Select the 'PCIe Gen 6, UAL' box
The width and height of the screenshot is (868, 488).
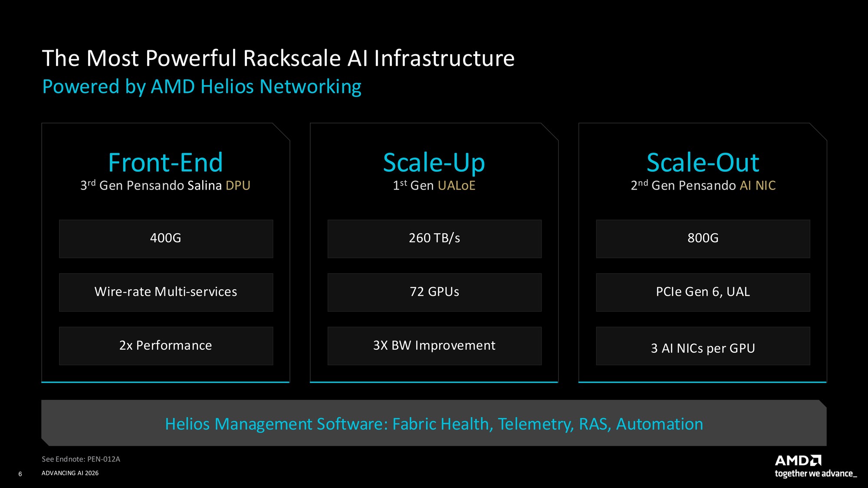click(x=703, y=292)
